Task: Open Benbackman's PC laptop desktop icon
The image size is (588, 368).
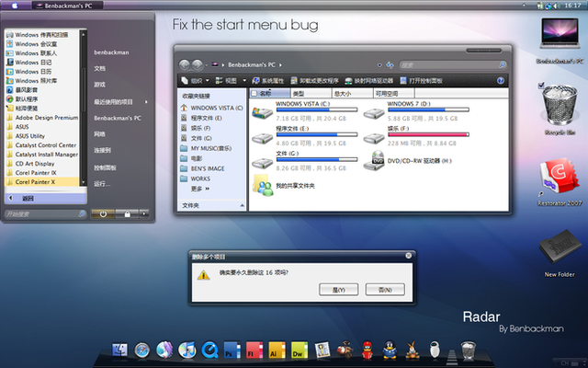Action: [560, 34]
